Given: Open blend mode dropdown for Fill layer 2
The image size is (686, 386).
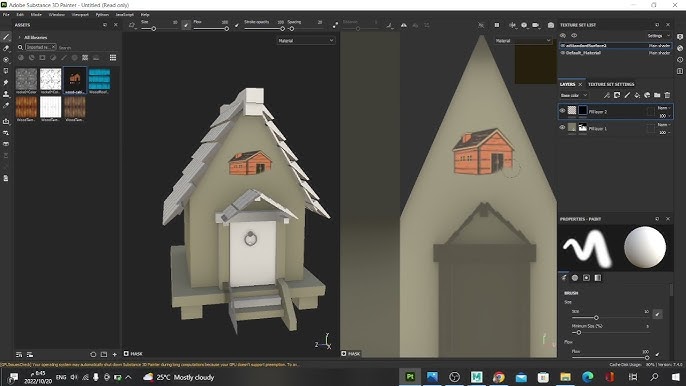Looking at the screenshot, I should pyautogui.click(x=664, y=108).
